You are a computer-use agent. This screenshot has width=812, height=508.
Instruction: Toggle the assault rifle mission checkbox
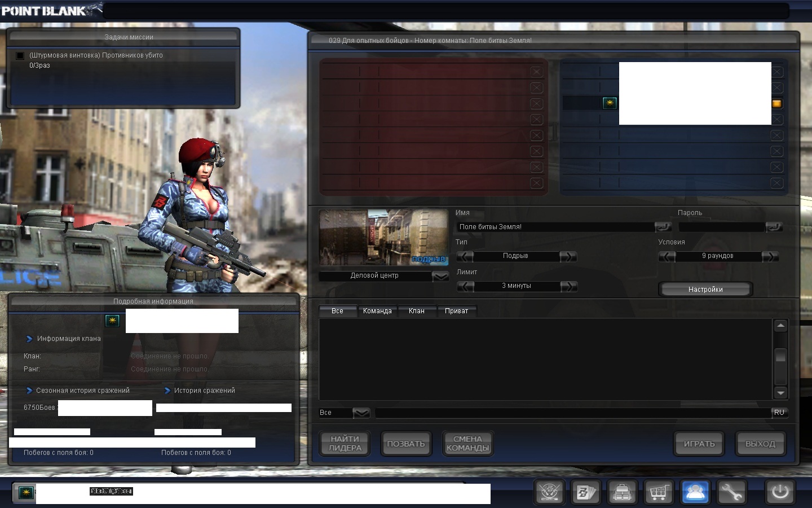pyautogui.click(x=20, y=55)
